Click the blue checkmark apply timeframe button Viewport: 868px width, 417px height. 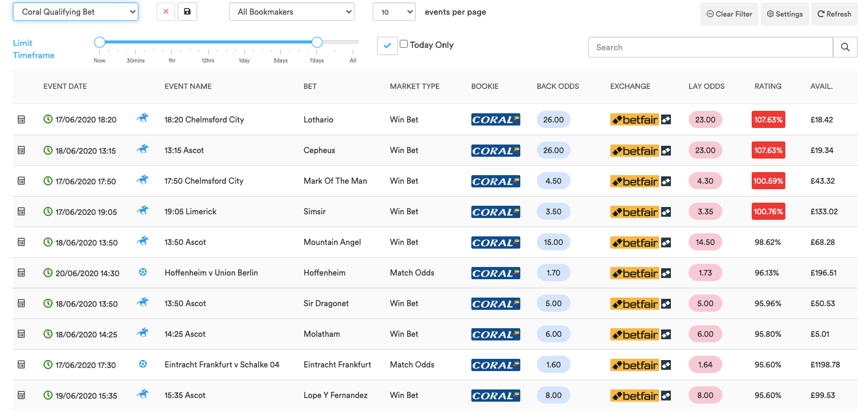[x=387, y=45]
